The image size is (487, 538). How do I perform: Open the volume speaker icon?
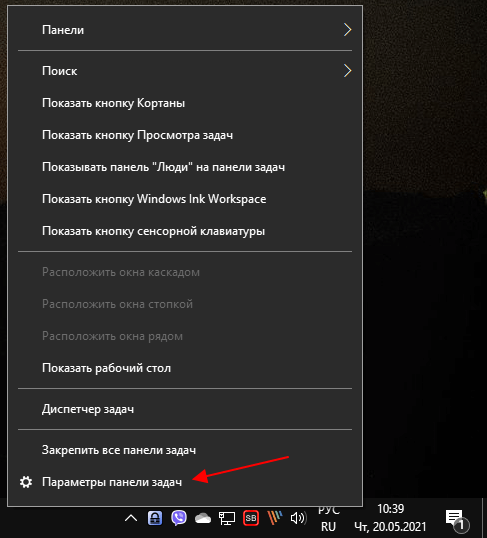click(298, 518)
